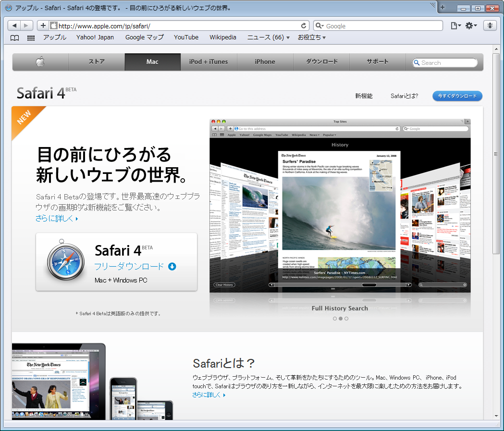Screen dimensions: 504x431
Task: Click the Apple logo in the navigation bar
Action: [x=40, y=62]
